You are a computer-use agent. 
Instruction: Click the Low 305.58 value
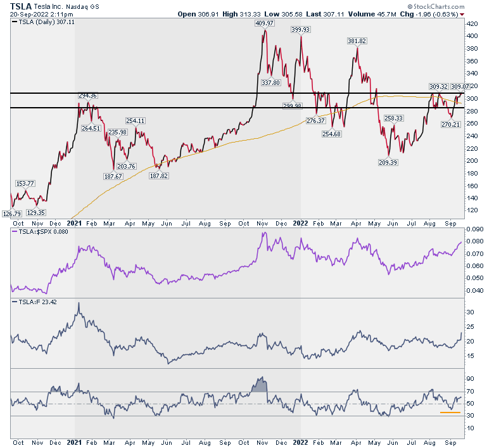coord(283,14)
